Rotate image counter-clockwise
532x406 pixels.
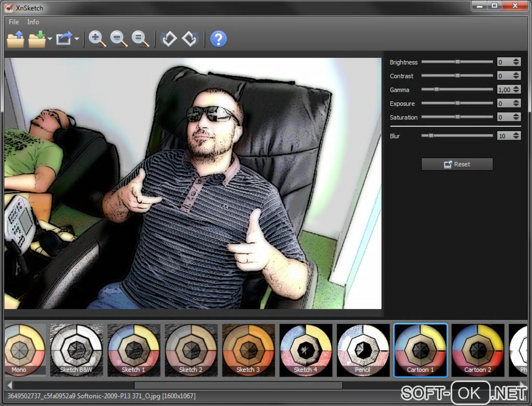[168, 39]
